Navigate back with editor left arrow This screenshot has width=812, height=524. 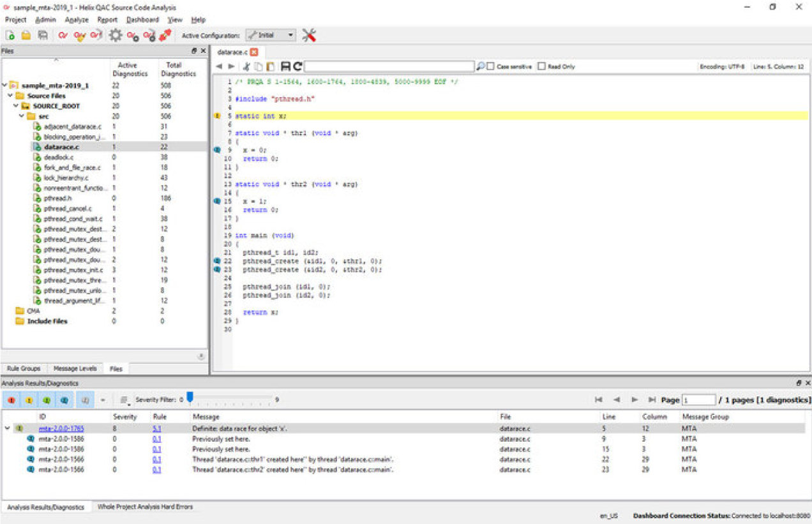click(x=219, y=66)
